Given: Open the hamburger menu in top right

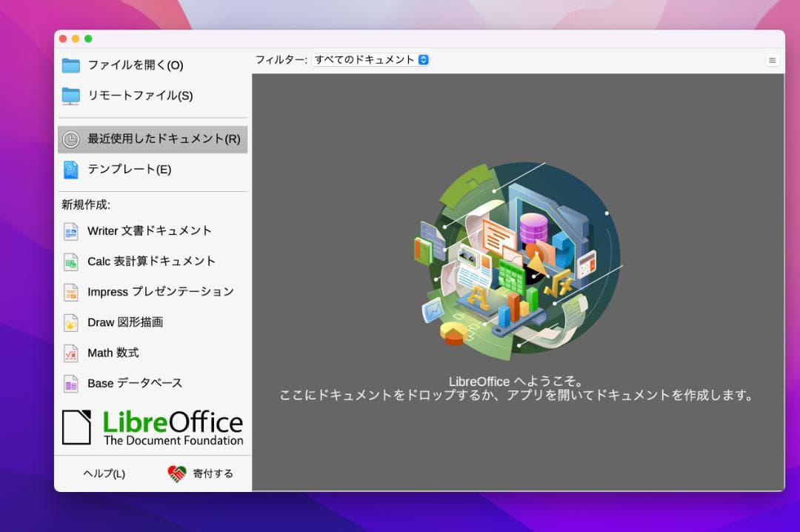Looking at the screenshot, I should coord(772,60).
